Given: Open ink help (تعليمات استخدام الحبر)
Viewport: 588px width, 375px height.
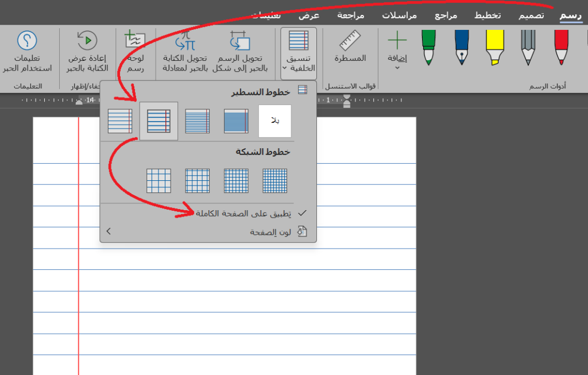Looking at the screenshot, I should [x=27, y=51].
